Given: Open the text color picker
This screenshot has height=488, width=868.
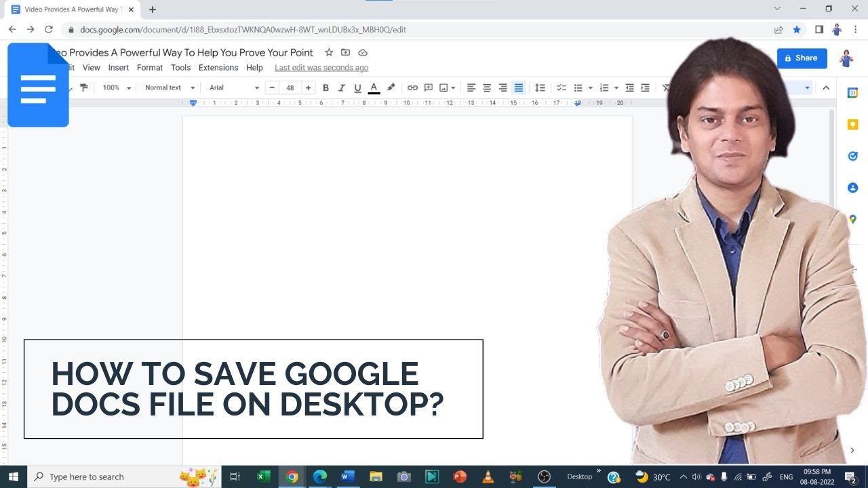Looking at the screenshot, I should pos(374,87).
